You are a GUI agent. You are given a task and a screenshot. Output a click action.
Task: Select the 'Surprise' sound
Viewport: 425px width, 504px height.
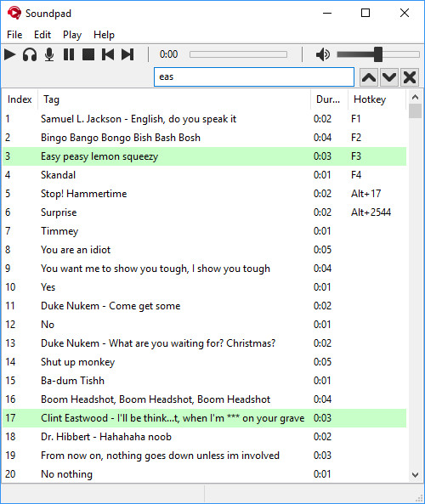coord(205,212)
